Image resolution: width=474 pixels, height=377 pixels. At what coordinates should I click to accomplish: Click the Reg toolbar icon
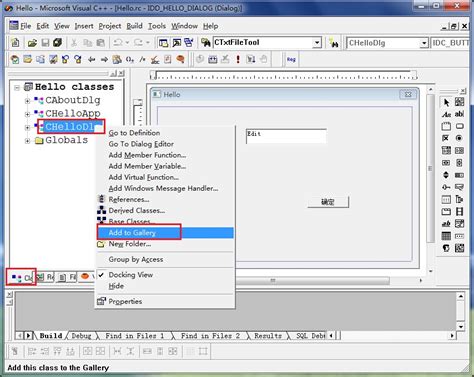coord(291,59)
